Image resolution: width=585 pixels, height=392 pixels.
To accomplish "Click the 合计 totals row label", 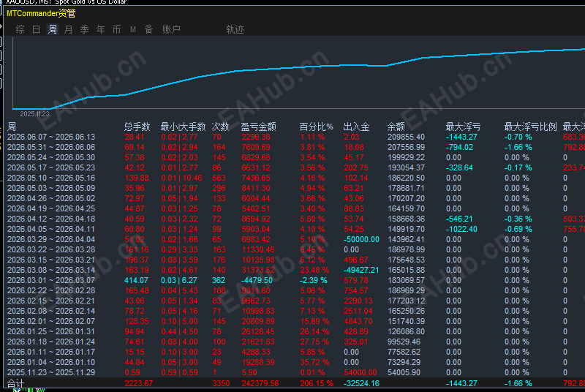I will (15, 383).
